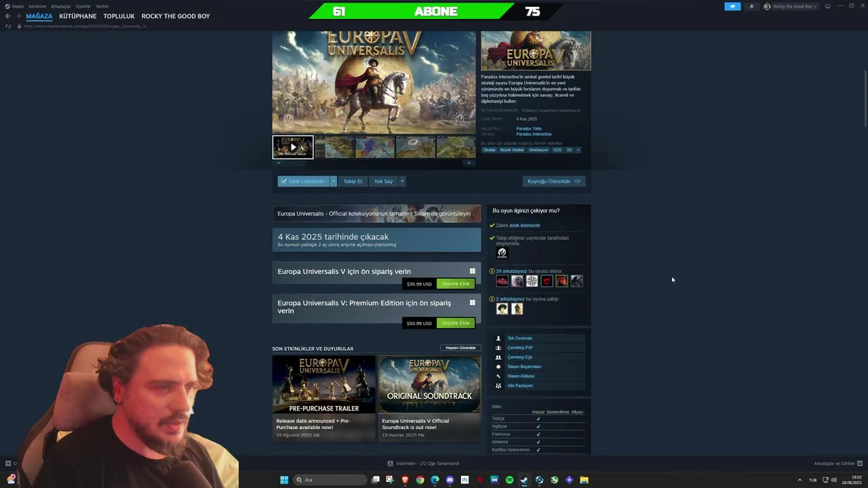Switch to the KÜTÜPHANE tab
868x488 pixels.
(77, 16)
